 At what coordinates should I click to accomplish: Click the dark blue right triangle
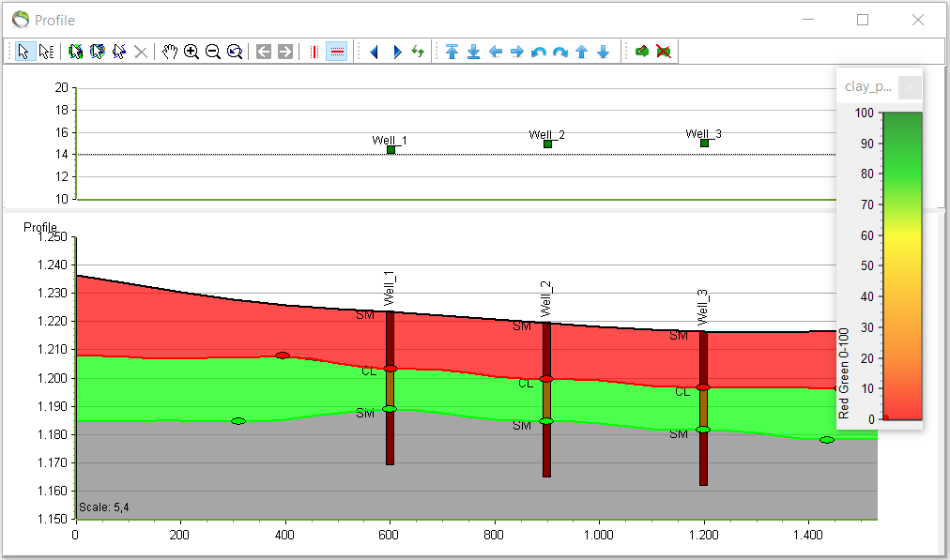(x=397, y=53)
